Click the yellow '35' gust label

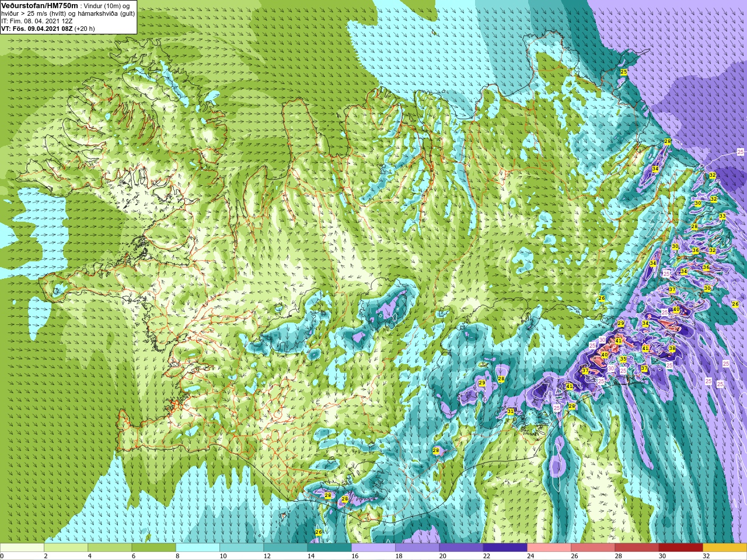click(x=623, y=359)
